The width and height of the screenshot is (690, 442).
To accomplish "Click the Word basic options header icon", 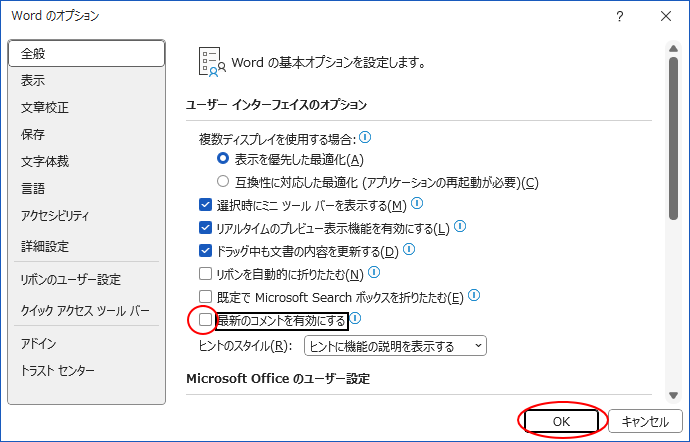I will tap(212, 62).
